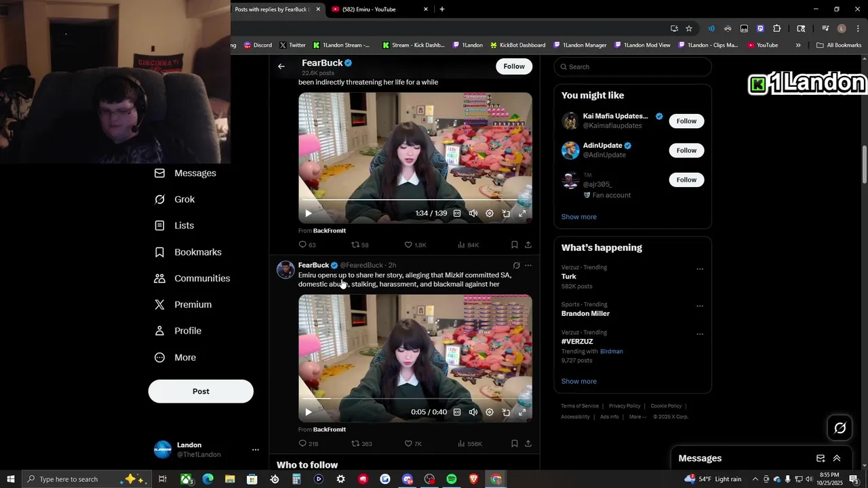868x488 pixels.
Task: Make the first video fullscreen
Action: pos(522,213)
